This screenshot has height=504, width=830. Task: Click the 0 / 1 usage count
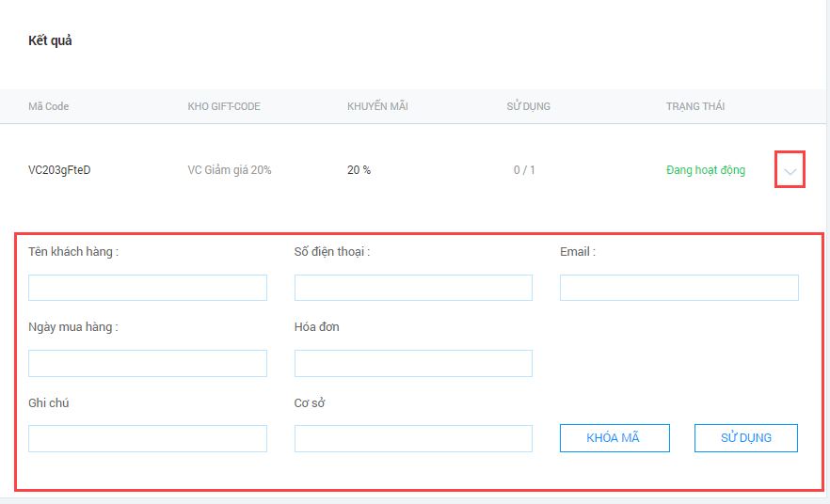524,170
